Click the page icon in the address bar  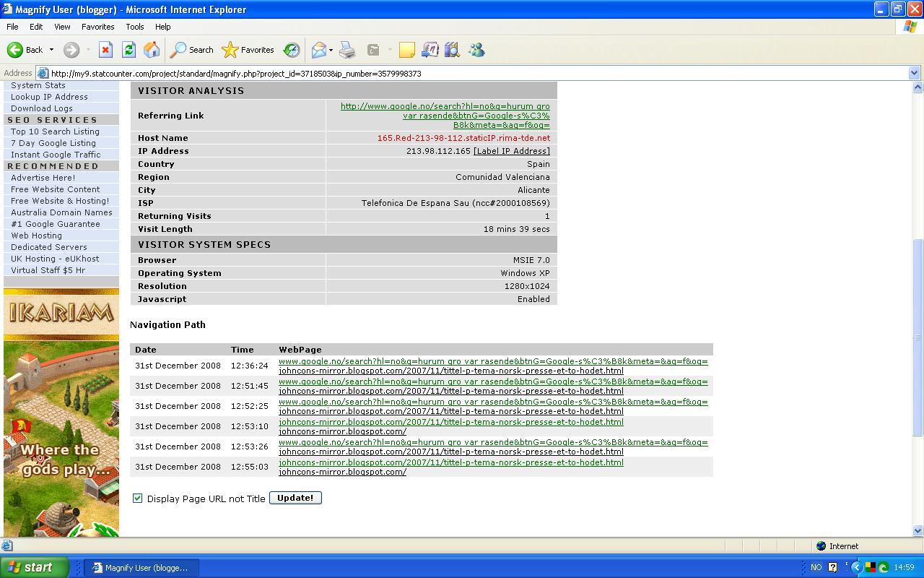pyautogui.click(x=43, y=73)
